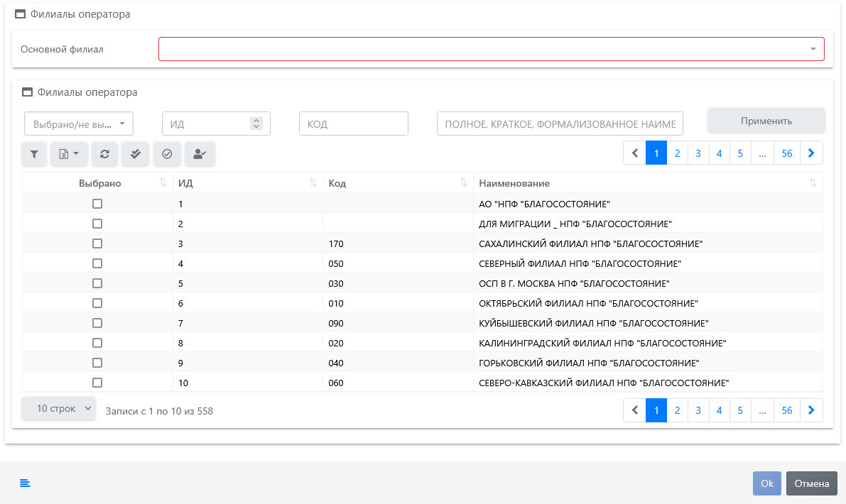
Task: Click the double checkmark select-all icon
Action: click(x=136, y=154)
